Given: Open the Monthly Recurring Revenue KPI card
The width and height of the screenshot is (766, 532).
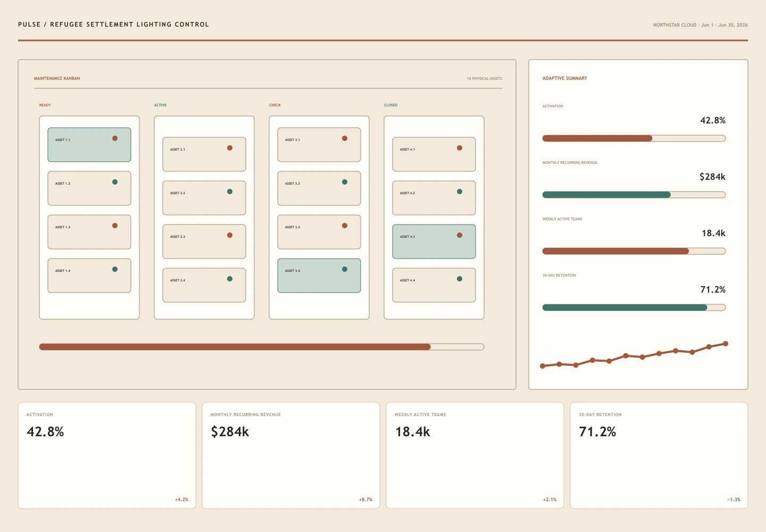Looking at the screenshot, I should (x=291, y=455).
